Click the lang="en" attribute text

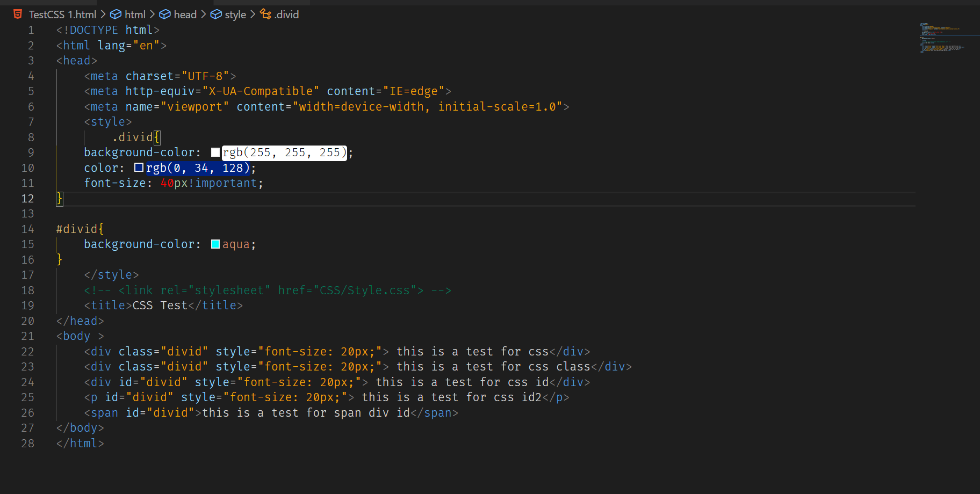(129, 46)
